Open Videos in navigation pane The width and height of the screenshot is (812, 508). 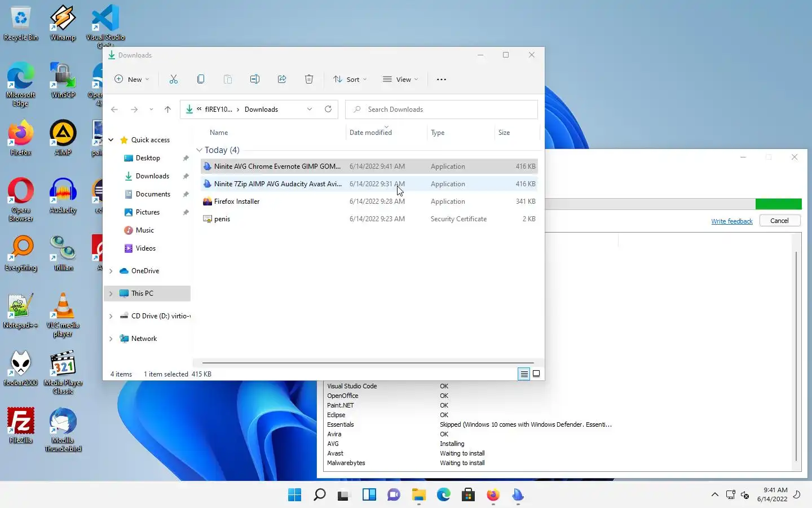coord(145,248)
